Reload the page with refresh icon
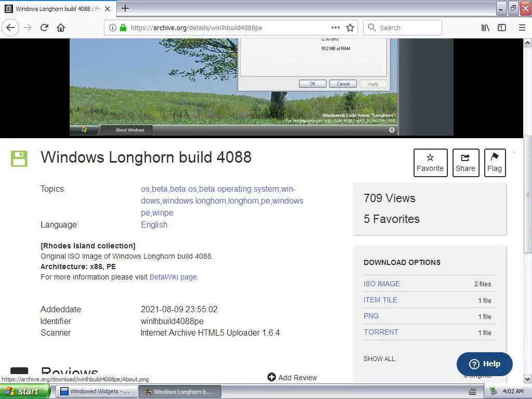The image size is (532, 399). click(x=45, y=28)
